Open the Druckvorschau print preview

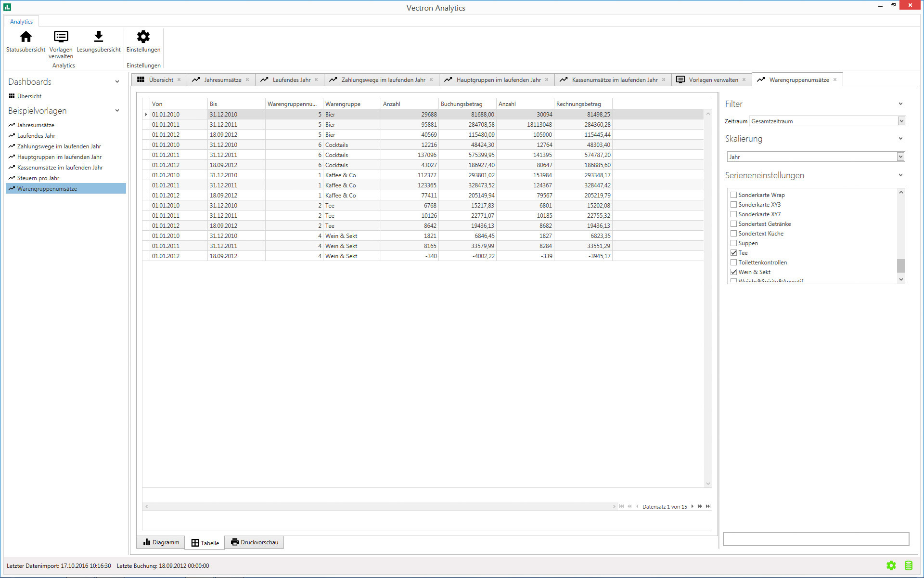pos(255,542)
